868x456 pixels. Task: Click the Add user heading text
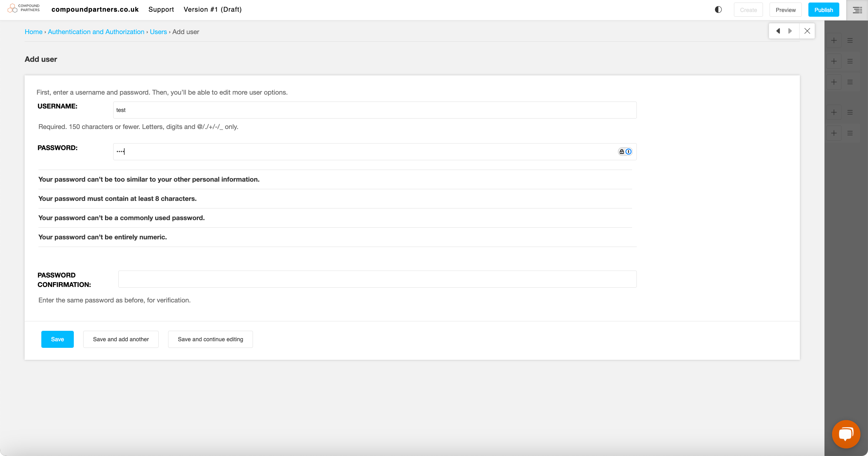point(41,59)
